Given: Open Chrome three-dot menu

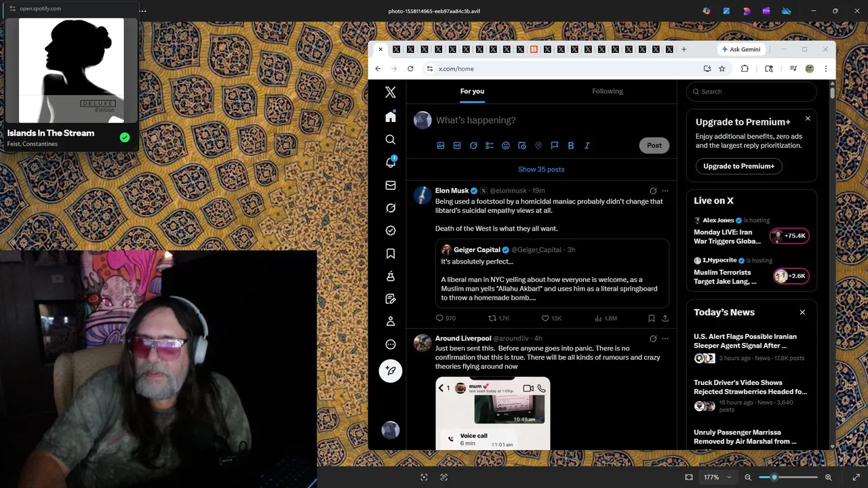Looking at the screenshot, I should pyautogui.click(x=825, y=68).
